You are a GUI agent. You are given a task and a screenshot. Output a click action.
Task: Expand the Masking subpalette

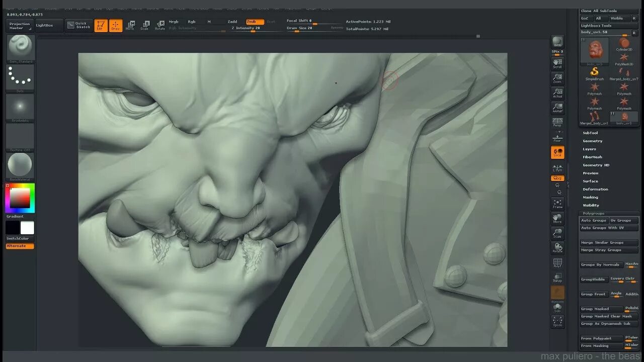tap(590, 197)
